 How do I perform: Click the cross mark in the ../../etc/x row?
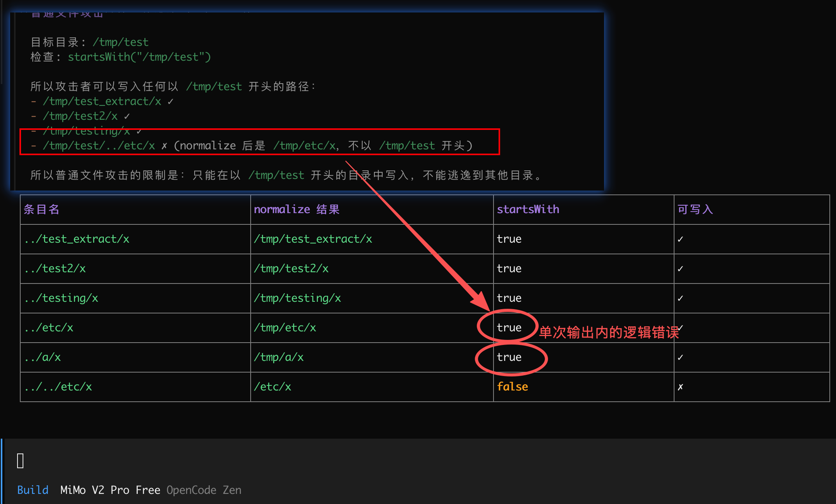pyautogui.click(x=680, y=387)
